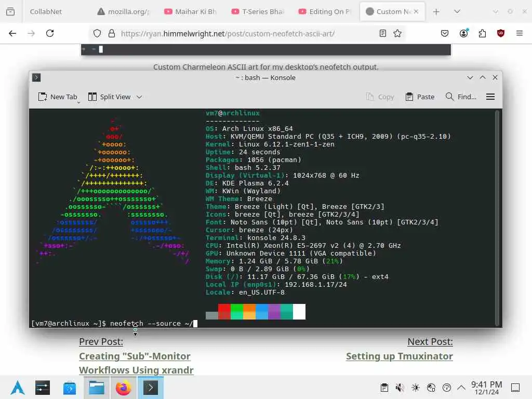Click Copy in Konsole toolbar
The image size is (532, 399).
[380, 97]
